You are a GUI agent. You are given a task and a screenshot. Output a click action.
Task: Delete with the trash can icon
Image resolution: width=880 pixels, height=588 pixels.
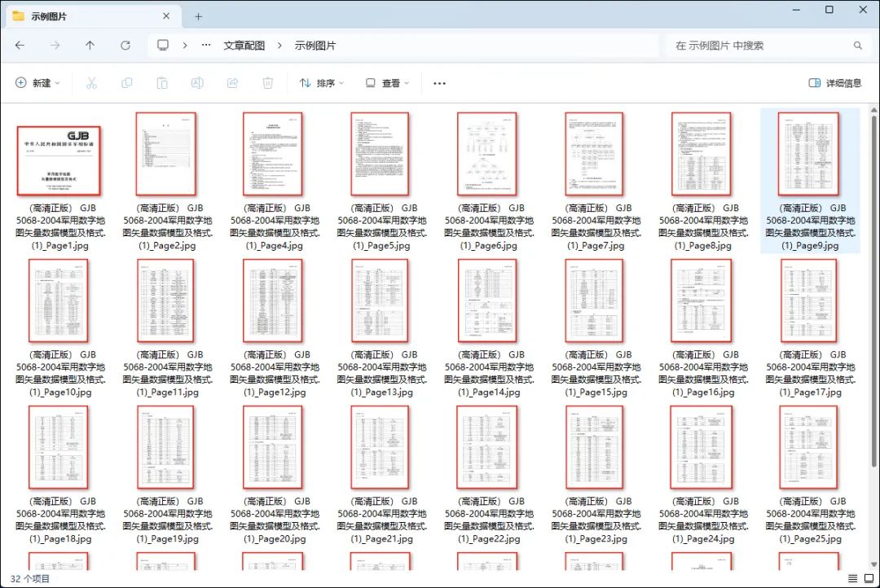268,83
